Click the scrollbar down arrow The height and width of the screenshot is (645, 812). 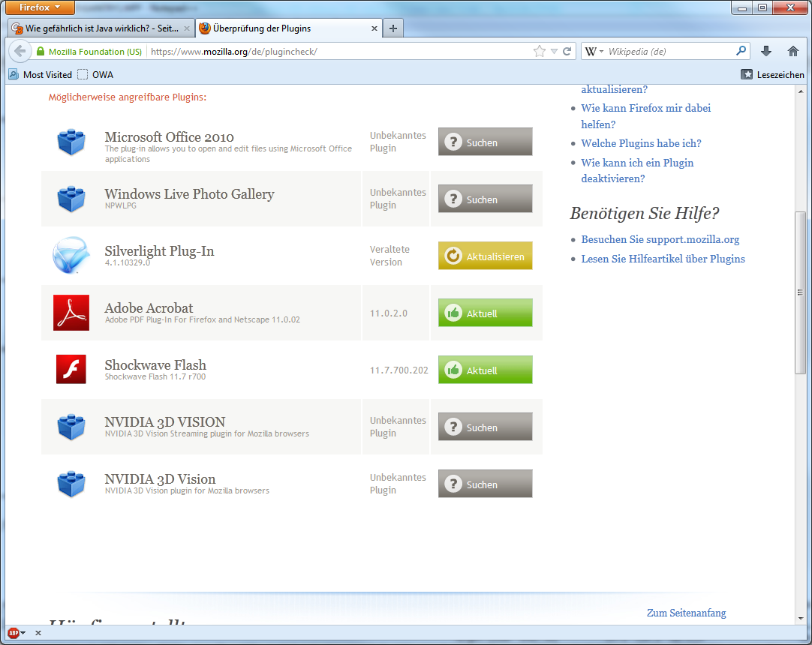tap(801, 619)
